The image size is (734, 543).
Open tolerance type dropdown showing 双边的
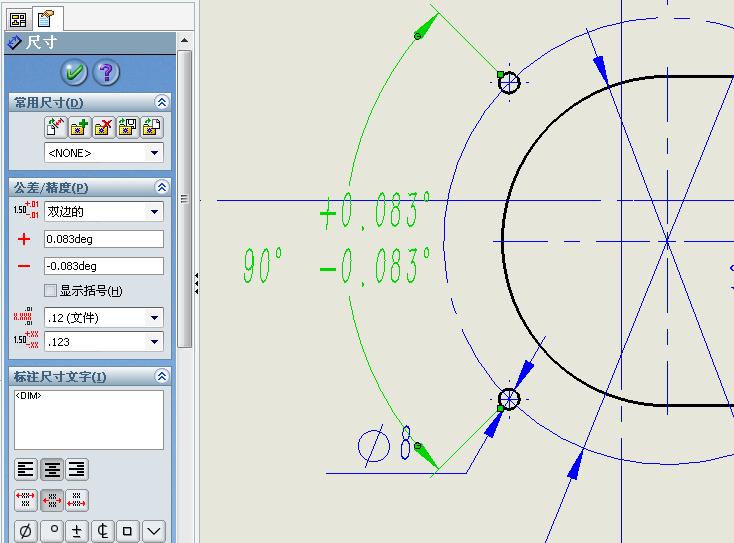104,212
